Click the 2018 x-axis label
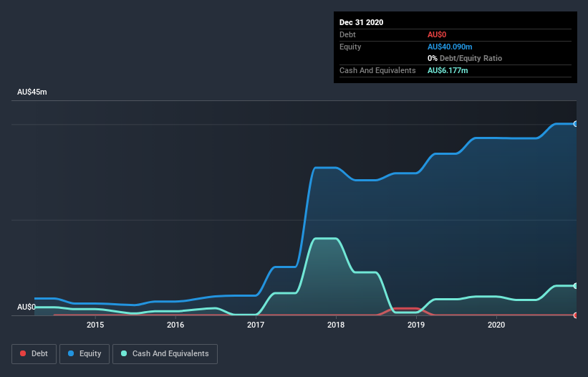The height and width of the screenshot is (377, 588). pos(336,325)
